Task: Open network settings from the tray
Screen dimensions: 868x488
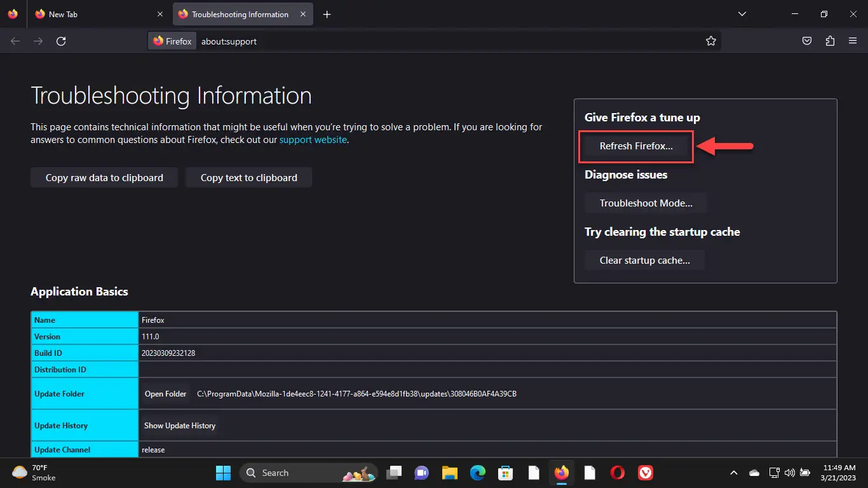Action: point(774,473)
